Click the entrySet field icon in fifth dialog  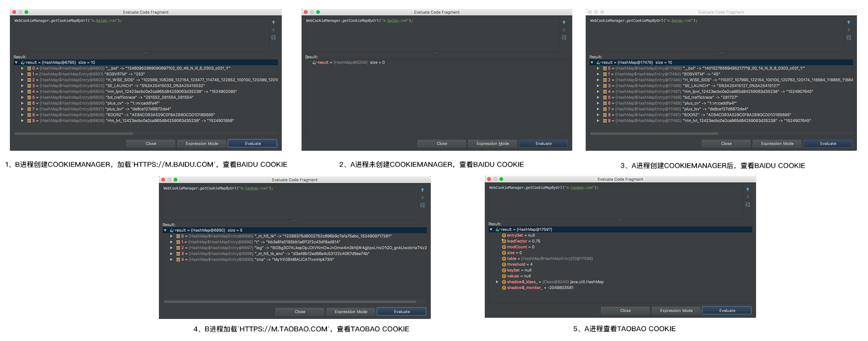tap(504, 235)
